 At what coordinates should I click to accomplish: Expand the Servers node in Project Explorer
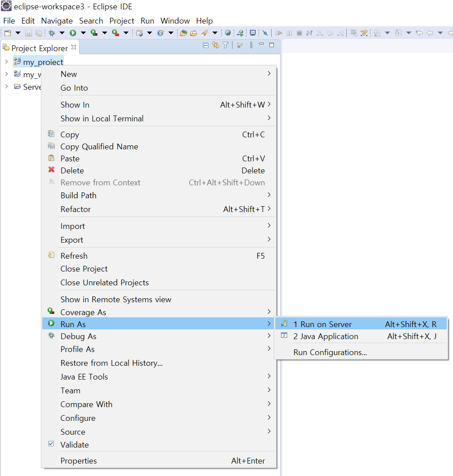7,87
